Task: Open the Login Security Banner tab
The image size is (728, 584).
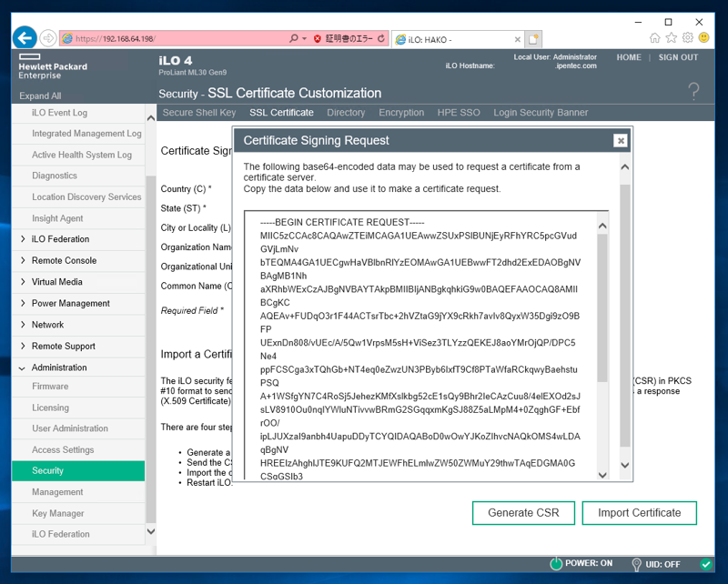Action: click(541, 113)
